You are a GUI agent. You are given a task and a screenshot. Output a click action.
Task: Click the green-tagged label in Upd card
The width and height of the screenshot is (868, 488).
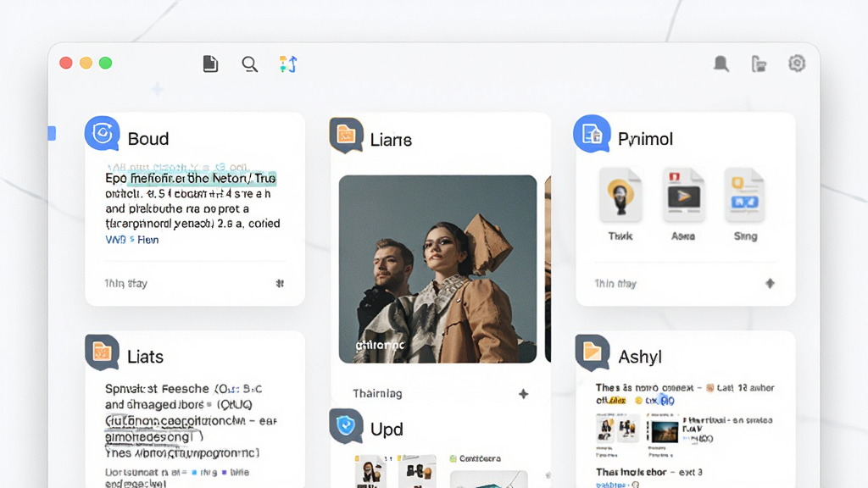click(x=476, y=458)
